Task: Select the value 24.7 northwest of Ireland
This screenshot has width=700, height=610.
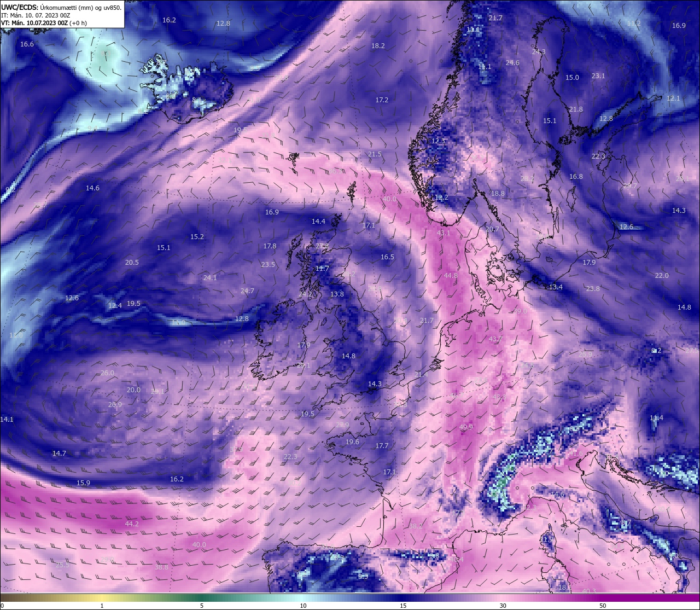Action: click(x=247, y=291)
